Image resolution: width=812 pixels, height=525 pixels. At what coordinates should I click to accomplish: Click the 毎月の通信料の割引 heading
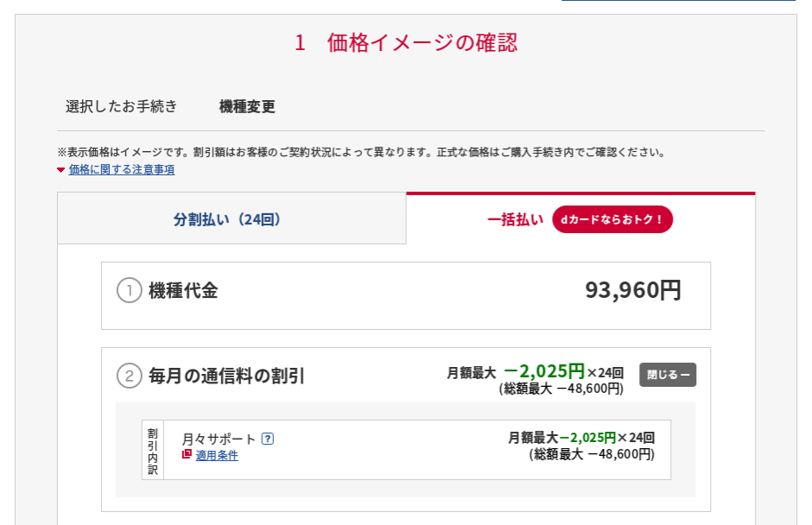(226, 376)
